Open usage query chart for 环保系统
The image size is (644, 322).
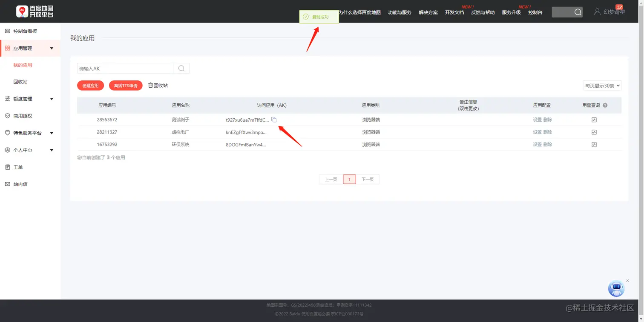coord(594,144)
